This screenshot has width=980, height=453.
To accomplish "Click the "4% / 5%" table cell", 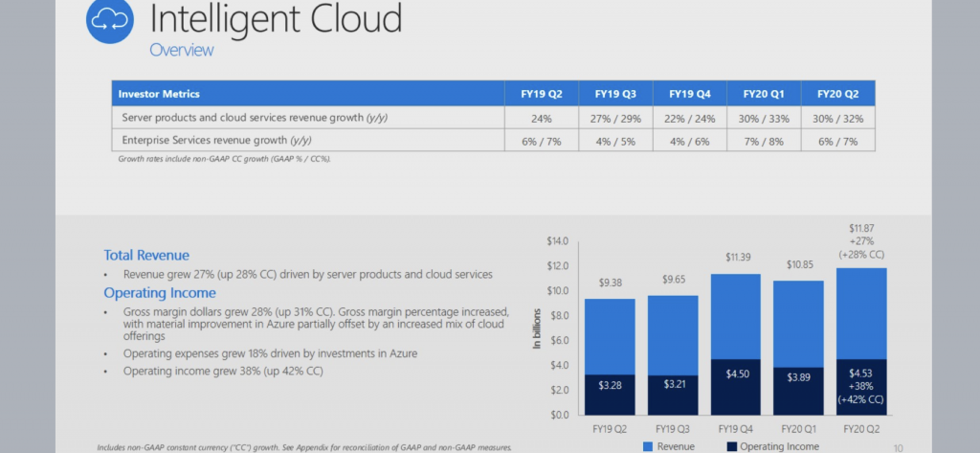I will tap(615, 142).
